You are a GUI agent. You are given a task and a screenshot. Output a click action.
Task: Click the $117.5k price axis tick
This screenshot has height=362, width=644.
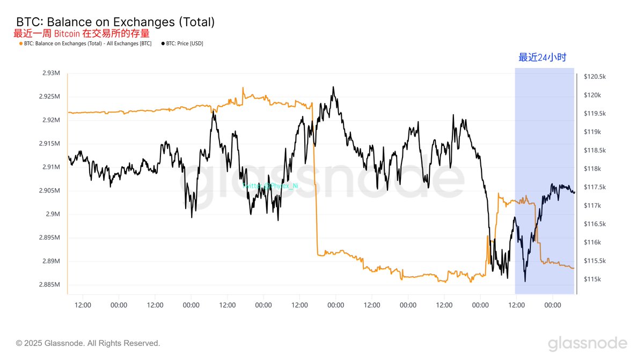595,187
